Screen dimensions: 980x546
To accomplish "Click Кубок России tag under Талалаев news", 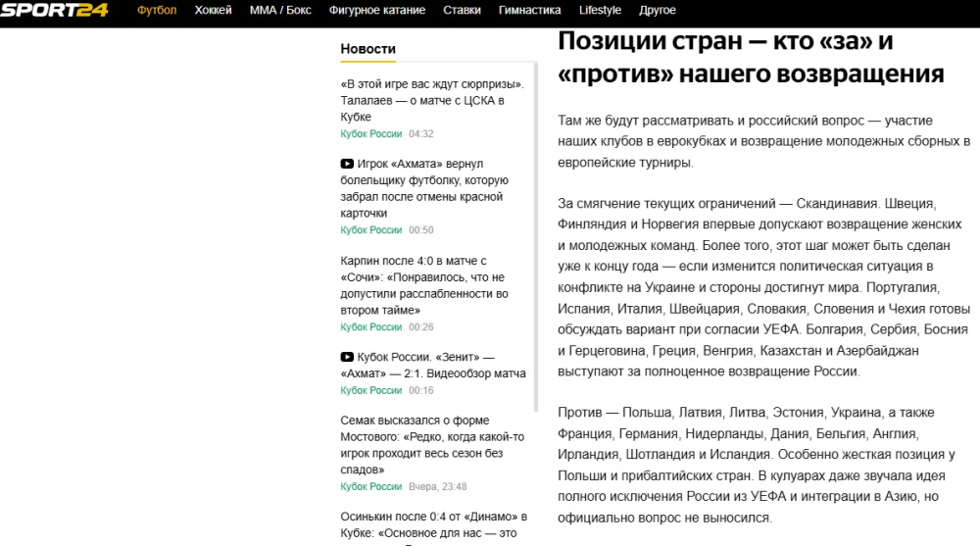I will pyautogui.click(x=370, y=134).
